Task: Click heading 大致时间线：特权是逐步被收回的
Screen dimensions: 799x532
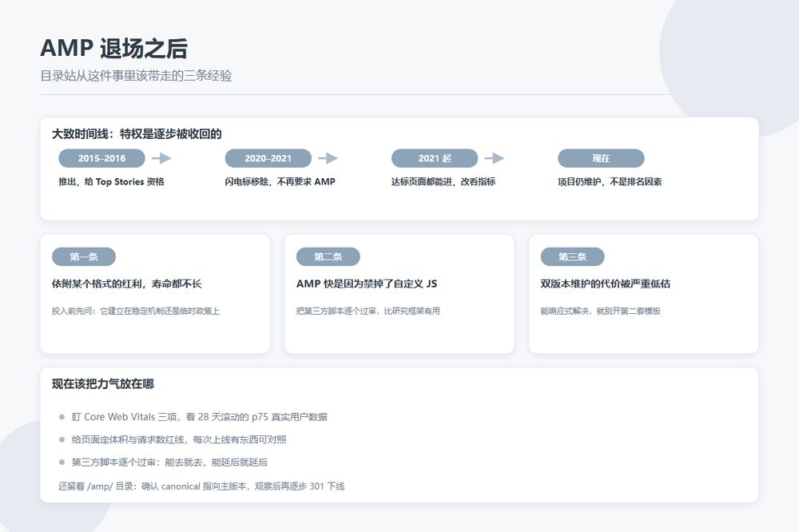Action: 137,134
